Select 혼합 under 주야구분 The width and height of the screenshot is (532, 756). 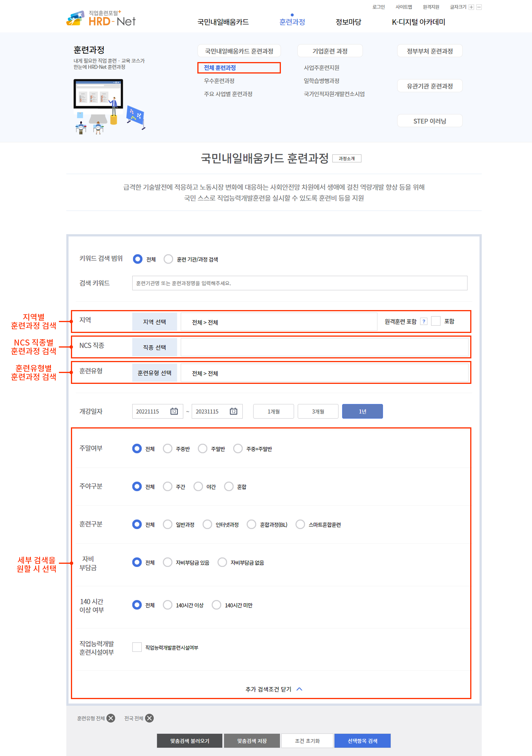pyautogui.click(x=229, y=486)
